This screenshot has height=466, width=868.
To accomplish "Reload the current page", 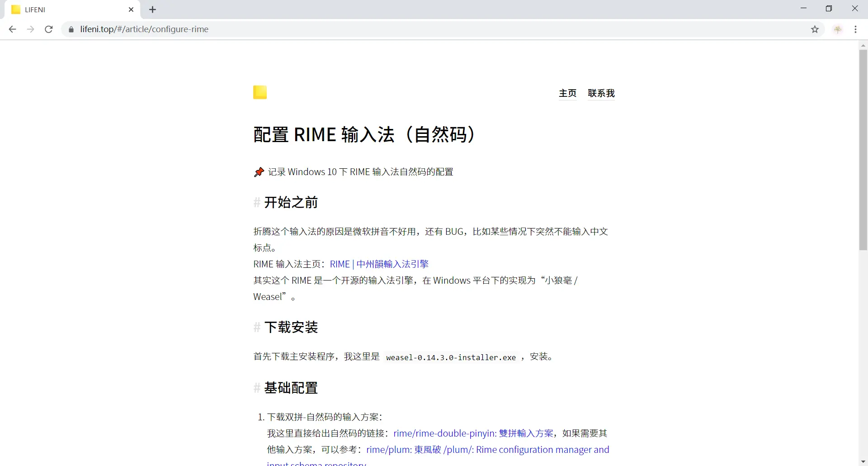I will pos(48,29).
